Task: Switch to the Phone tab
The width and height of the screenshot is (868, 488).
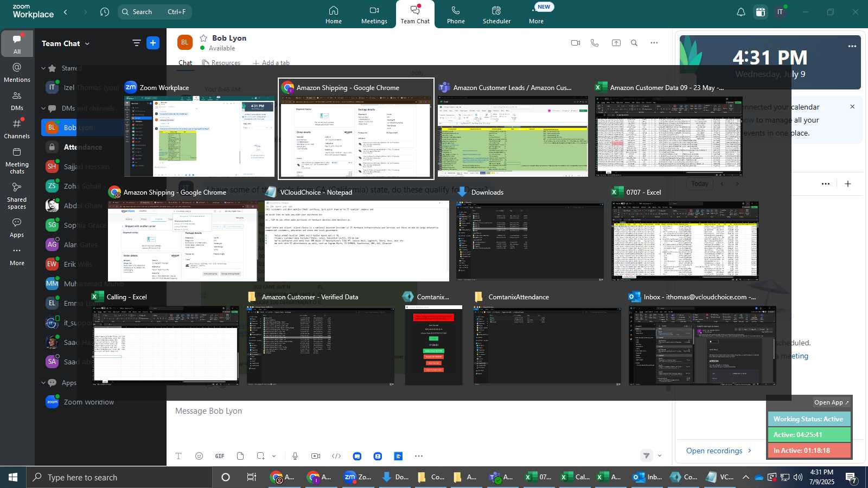Action: pyautogui.click(x=456, y=15)
